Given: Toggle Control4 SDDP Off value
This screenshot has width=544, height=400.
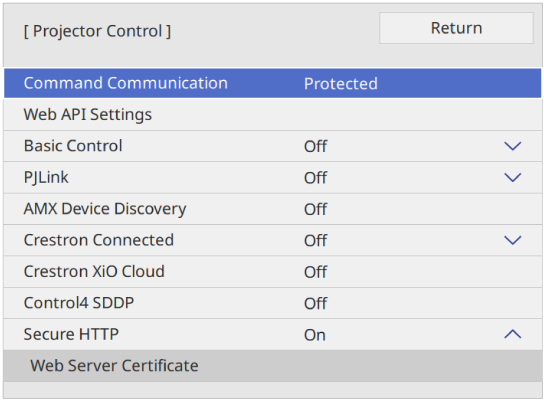Looking at the screenshot, I should coord(315,303).
